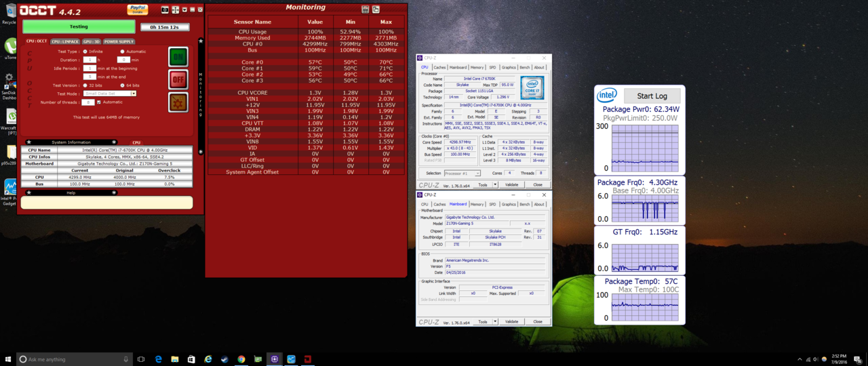Open the Test Mode dropdown
This screenshot has height=366, width=868.
click(x=133, y=94)
